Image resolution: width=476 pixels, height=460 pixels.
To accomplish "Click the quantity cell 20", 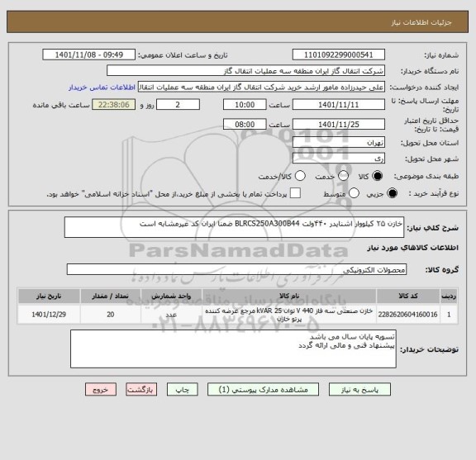I will (111, 315).
